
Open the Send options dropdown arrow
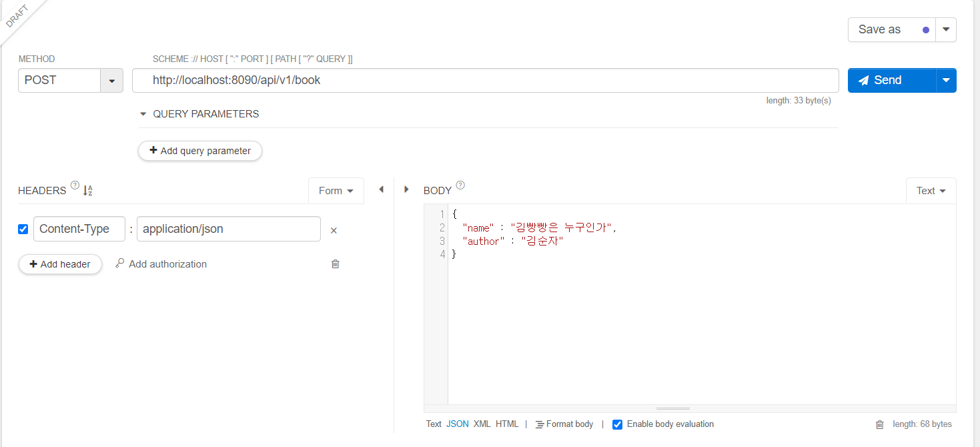(946, 80)
